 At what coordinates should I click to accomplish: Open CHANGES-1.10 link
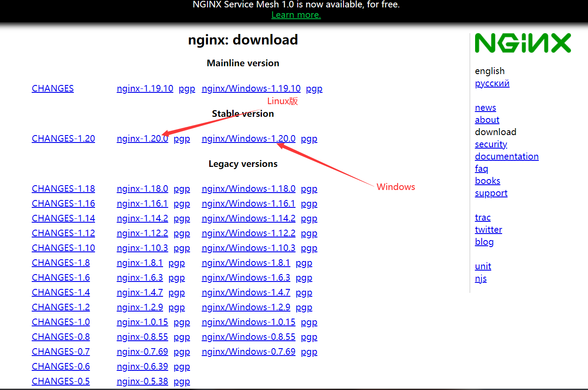point(63,248)
